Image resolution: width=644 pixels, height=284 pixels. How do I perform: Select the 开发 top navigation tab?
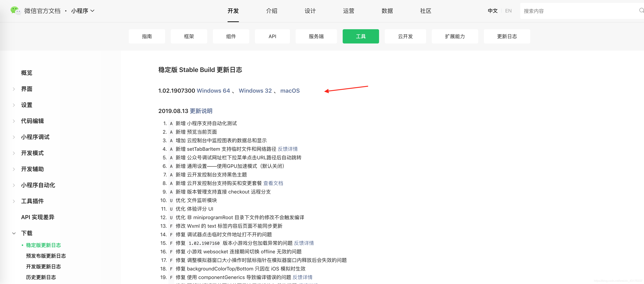click(233, 11)
